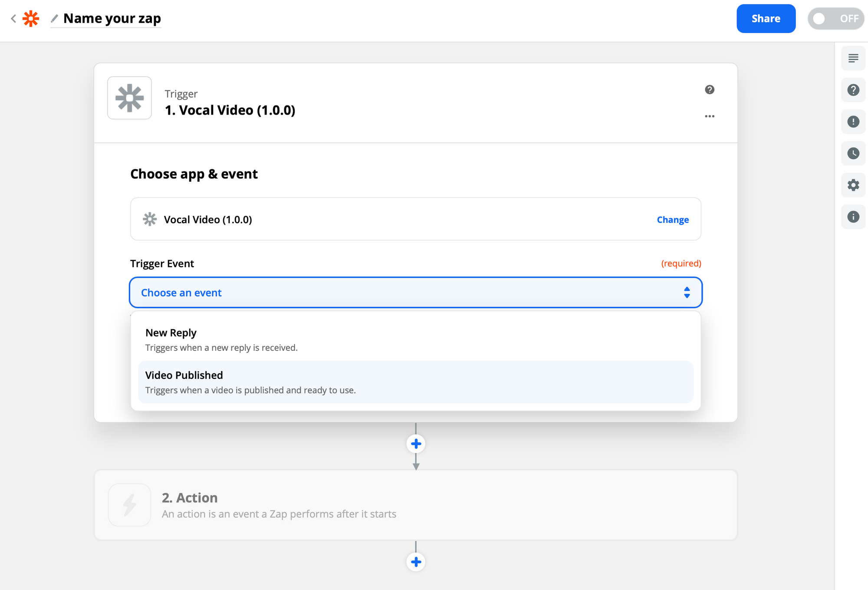
Task: Open the zap outline sidebar icon
Action: pos(853,58)
